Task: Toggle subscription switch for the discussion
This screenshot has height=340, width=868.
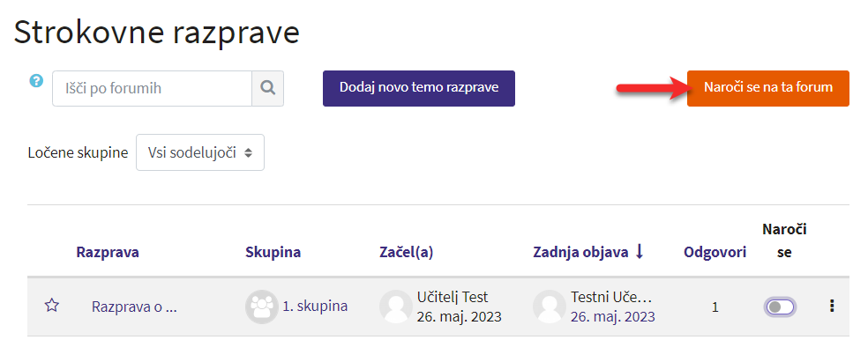Action: click(780, 307)
